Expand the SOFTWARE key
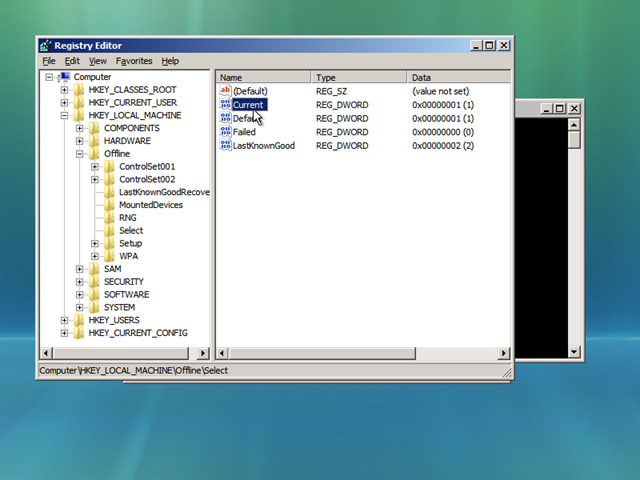 pos(80,295)
